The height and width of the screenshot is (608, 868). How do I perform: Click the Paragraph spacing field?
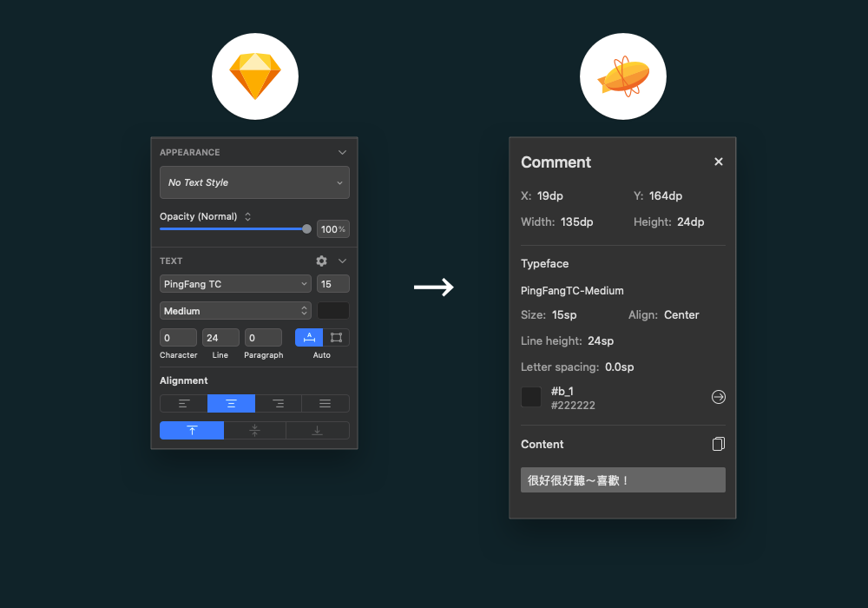[263, 338]
